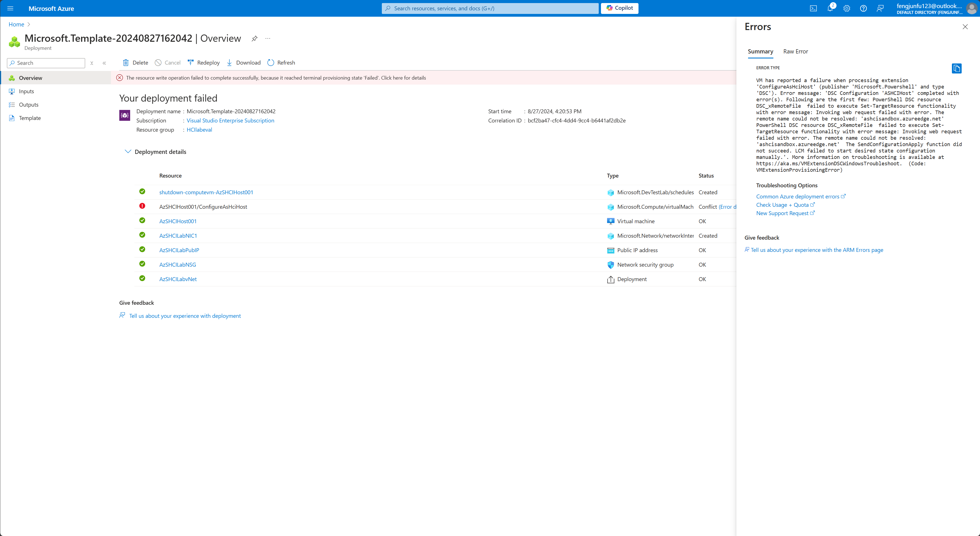This screenshot has width=980, height=536.
Task: Collapse the Deployment details section
Action: 128,151
